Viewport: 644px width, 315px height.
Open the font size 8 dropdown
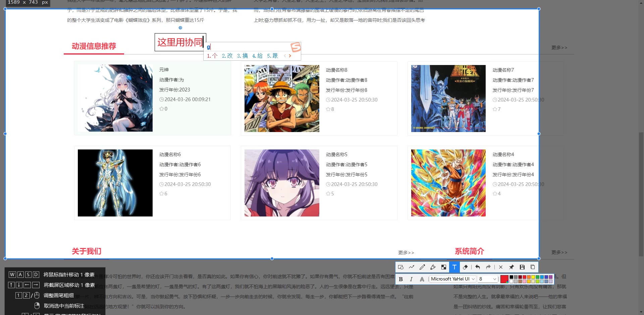tap(487, 279)
